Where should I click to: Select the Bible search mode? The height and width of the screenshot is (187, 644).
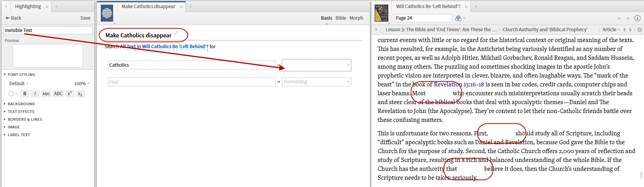[341, 18]
